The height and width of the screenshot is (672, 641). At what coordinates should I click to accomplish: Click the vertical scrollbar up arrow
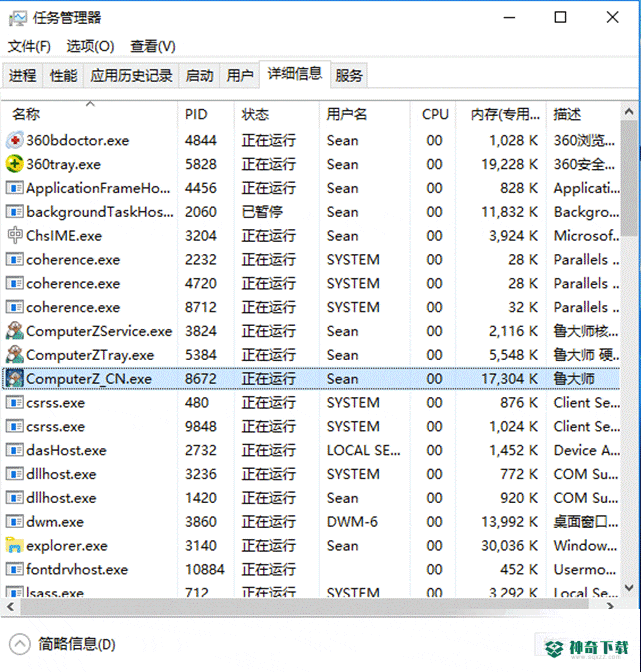pos(629,112)
